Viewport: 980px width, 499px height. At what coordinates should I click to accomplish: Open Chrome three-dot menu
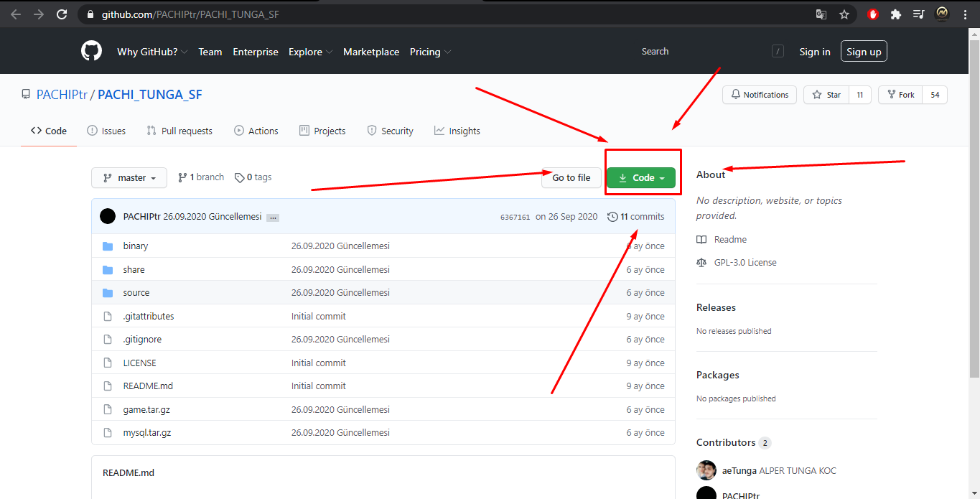964,14
